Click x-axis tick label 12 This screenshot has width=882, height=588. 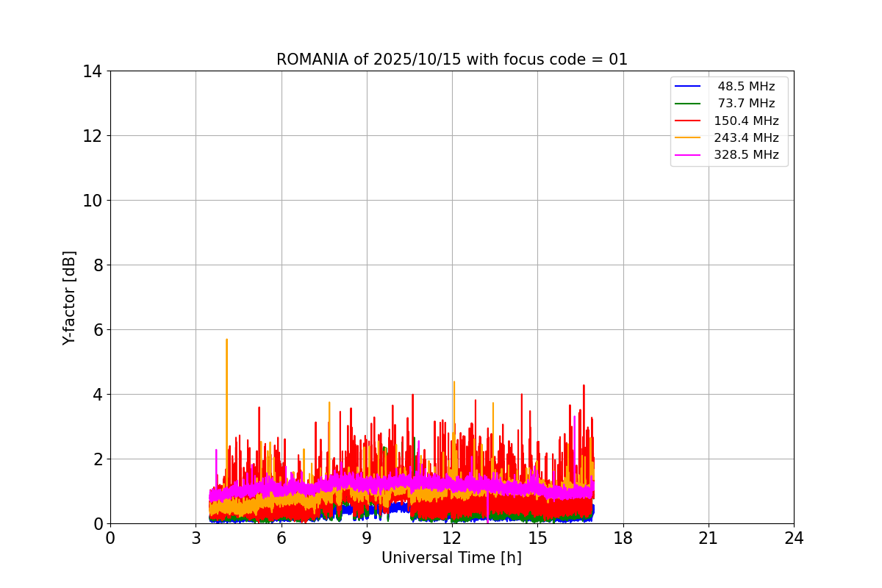(452, 539)
